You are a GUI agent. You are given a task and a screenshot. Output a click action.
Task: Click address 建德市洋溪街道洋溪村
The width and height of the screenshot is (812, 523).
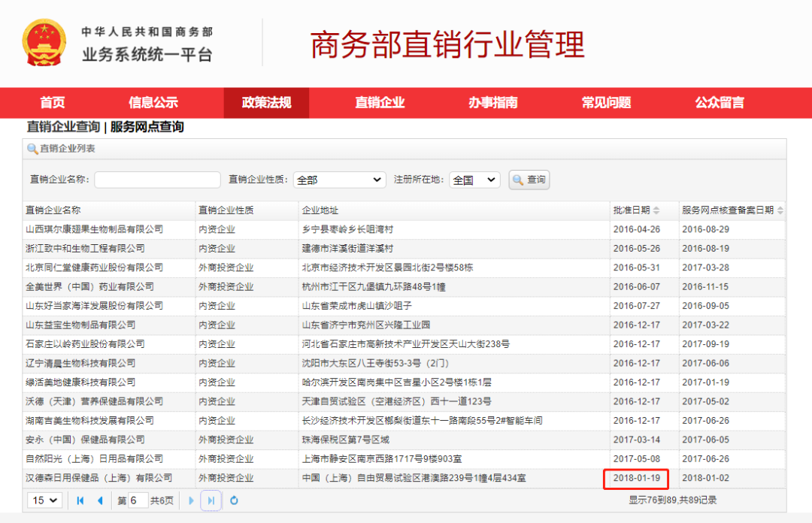tap(347, 249)
